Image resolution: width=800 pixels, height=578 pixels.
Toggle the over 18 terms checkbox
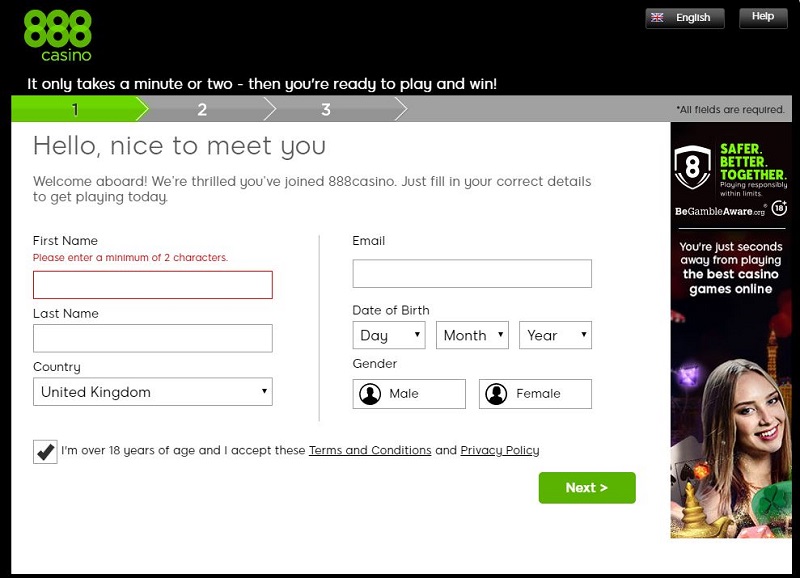[45, 451]
